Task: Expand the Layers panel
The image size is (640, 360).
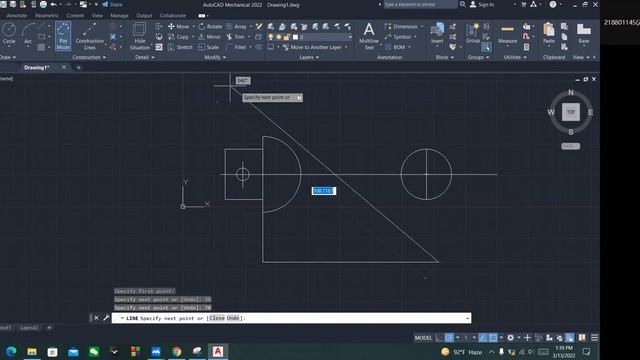Action: click(x=309, y=58)
